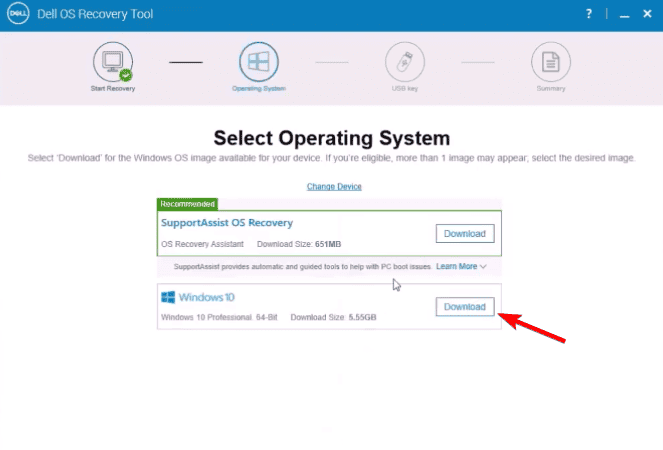The image size is (663, 450).
Task: Download SupportAssist OS Recovery image
Action: tap(465, 233)
